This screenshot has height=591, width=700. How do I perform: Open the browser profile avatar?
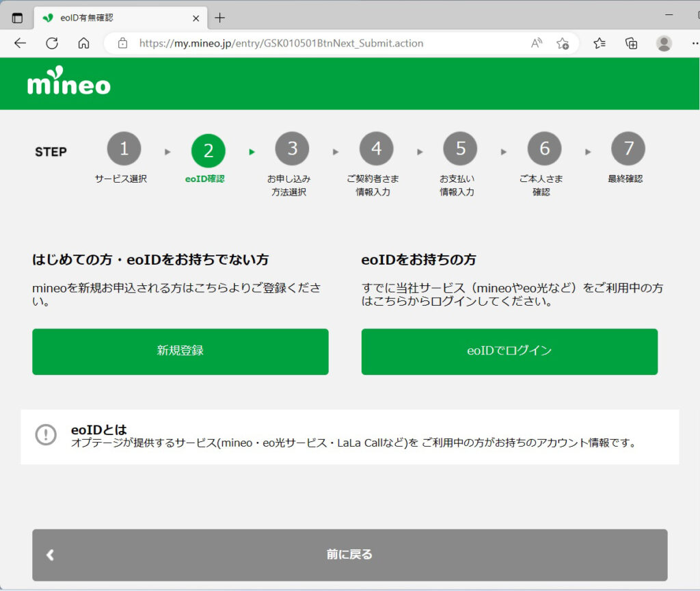(x=664, y=43)
